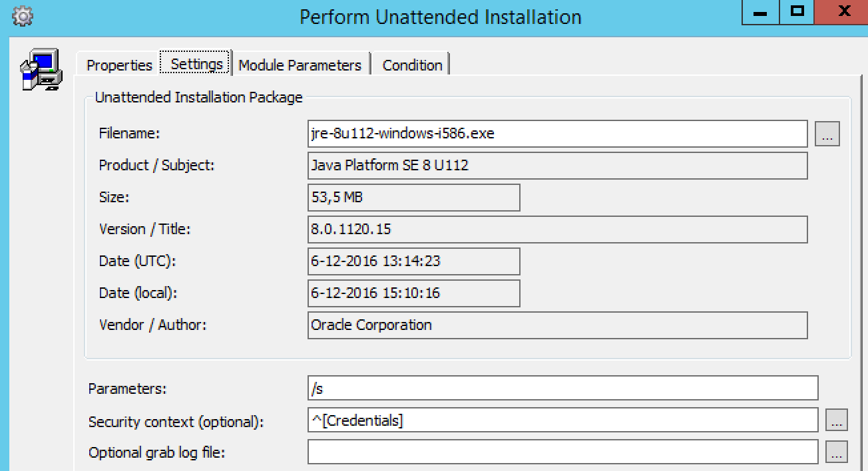This screenshot has height=471, width=868.
Task: Click the Parameters: label
Action: [127, 389]
